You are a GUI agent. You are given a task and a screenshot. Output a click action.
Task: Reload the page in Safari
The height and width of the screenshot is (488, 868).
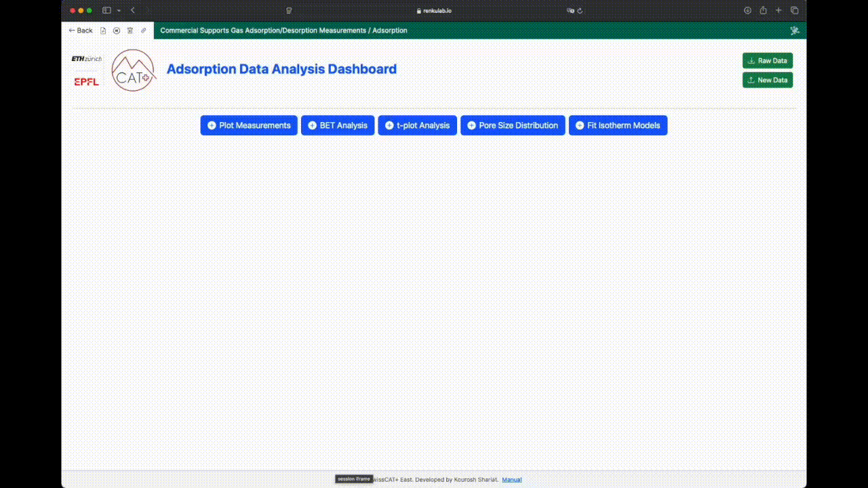tap(580, 10)
